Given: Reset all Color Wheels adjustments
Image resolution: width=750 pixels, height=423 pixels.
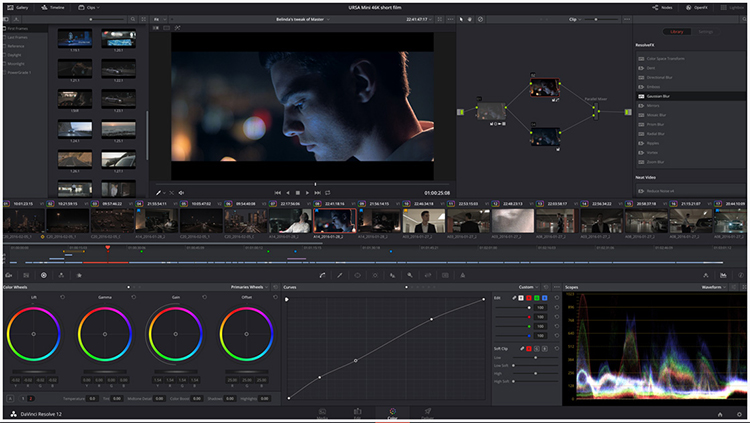Looking at the screenshot, I should [x=276, y=287].
